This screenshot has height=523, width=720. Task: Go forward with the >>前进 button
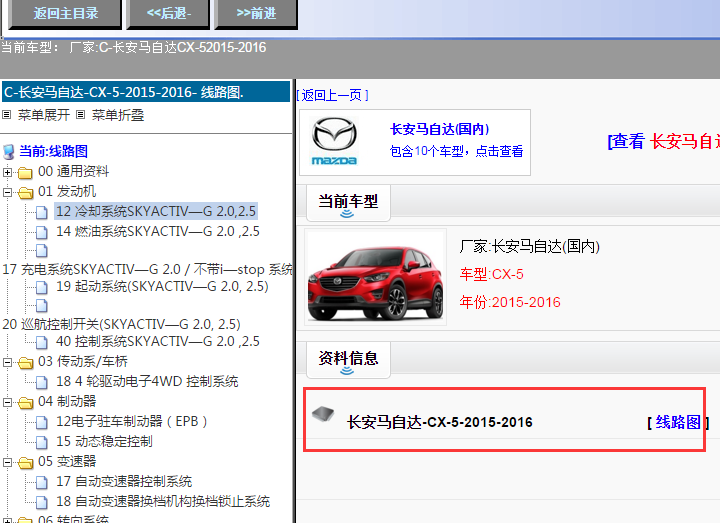pyautogui.click(x=256, y=14)
